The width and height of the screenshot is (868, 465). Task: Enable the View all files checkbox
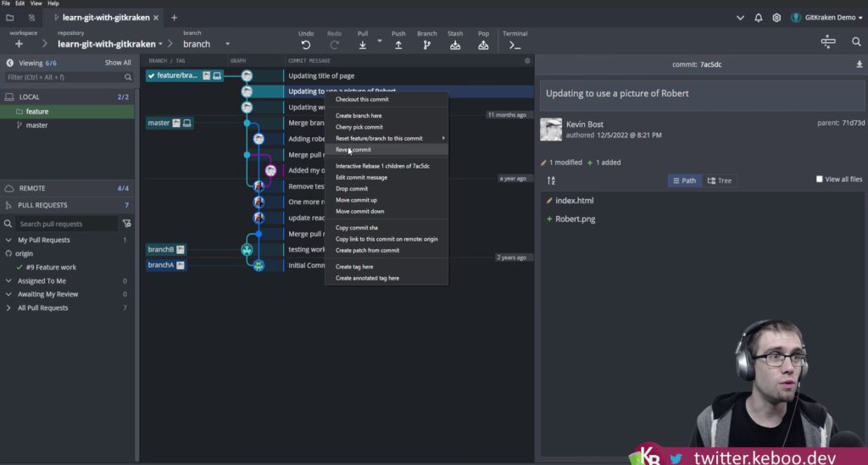(819, 180)
